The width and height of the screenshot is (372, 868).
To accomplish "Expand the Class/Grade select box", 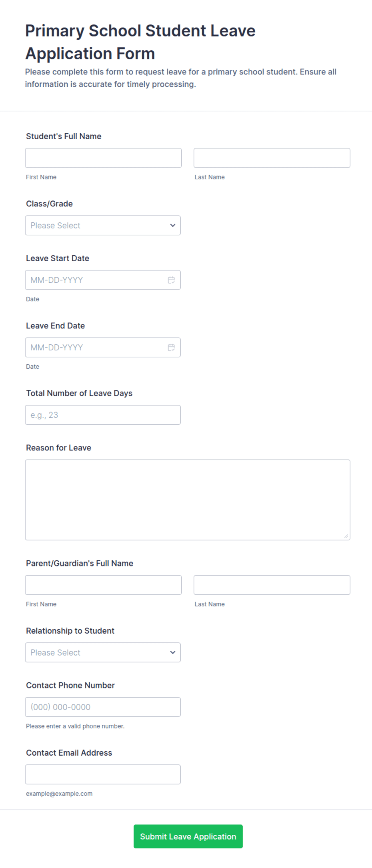I will 103,225.
